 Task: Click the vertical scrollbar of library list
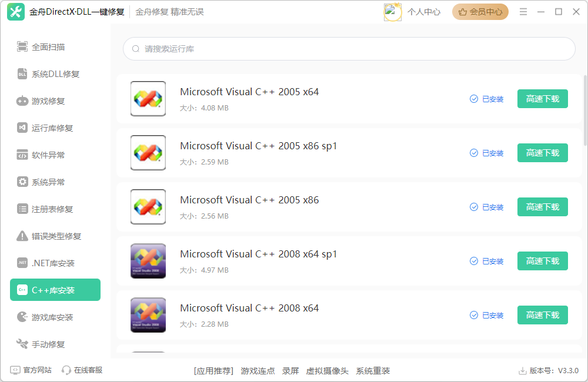coord(585,110)
